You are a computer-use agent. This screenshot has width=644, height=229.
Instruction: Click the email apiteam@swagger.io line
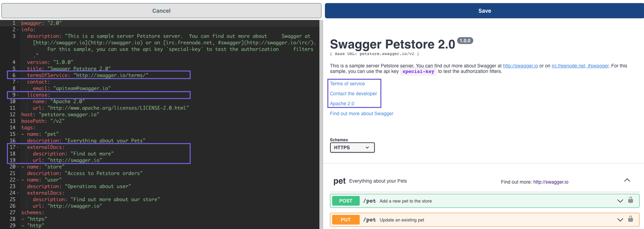coord(72,88)
